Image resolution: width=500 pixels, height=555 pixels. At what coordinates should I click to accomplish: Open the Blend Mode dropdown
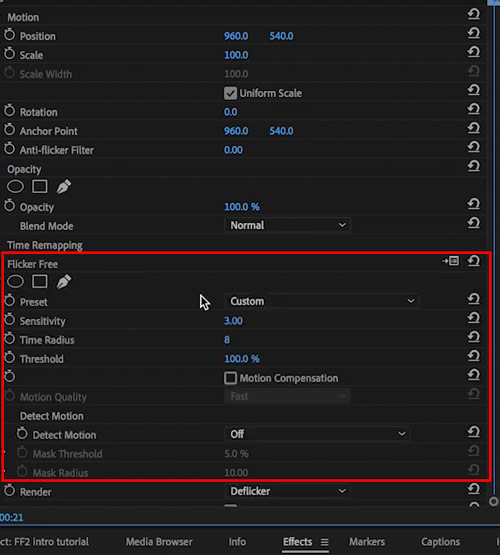click(287, 225)
